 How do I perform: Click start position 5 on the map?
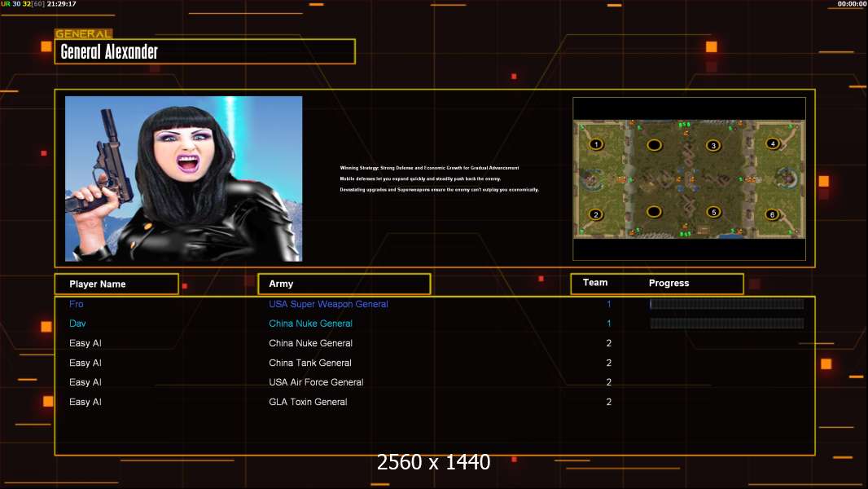(x=713, y=212)
